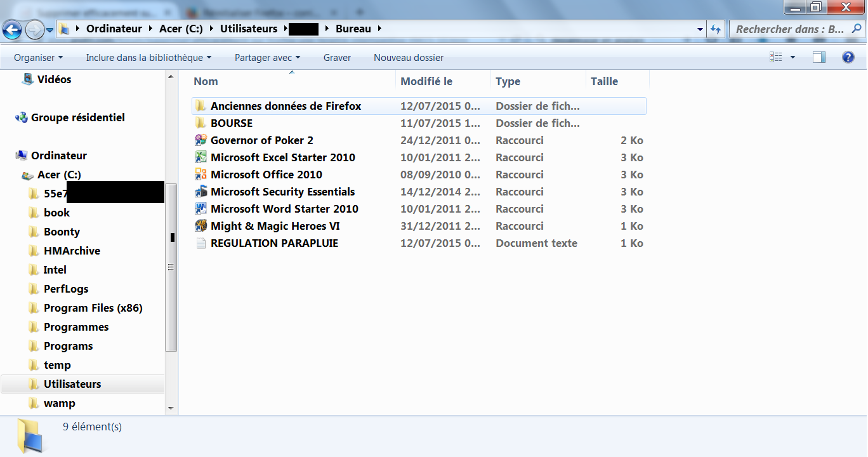Refresh the folder with the address bar refresh icon
The width and height of the screenshot is (868, 457).
click(716, 29)
